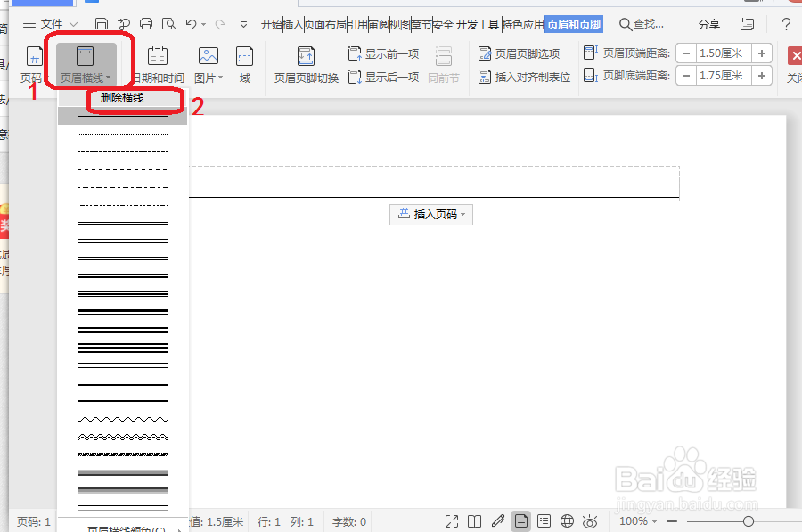802x532 pixels.
Task: Expand the quick access toolbar customize arrow
Action: (244, 24)
